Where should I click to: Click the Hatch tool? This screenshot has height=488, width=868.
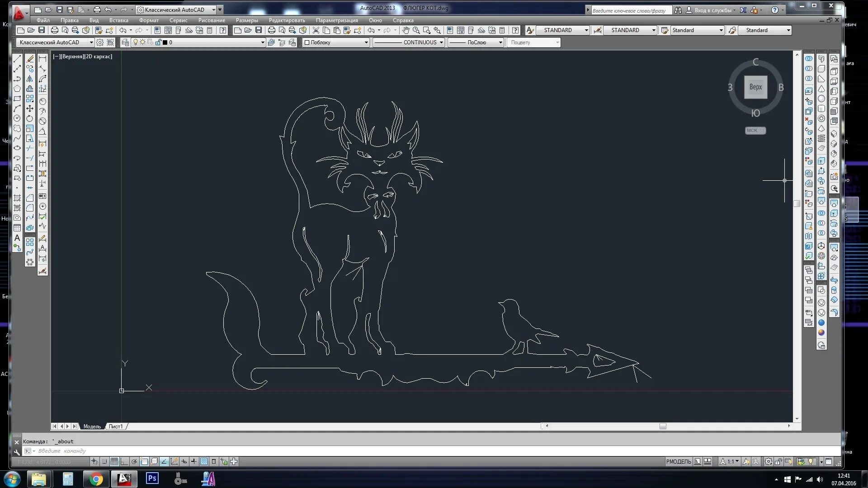click(x=17, y=198)
